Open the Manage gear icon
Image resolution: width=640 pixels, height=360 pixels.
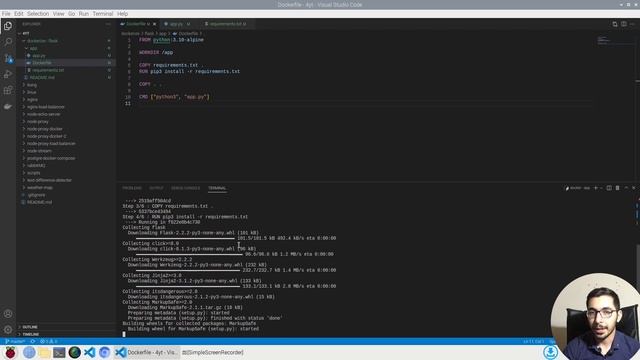(x=8, y=329)
